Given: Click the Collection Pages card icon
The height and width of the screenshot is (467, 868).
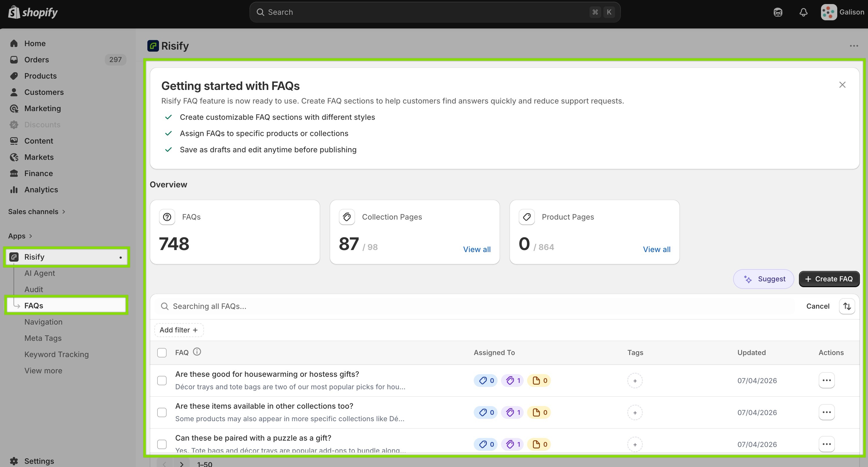Looking at the screenshot, I should pyautogui.click(x=347, y=217).
